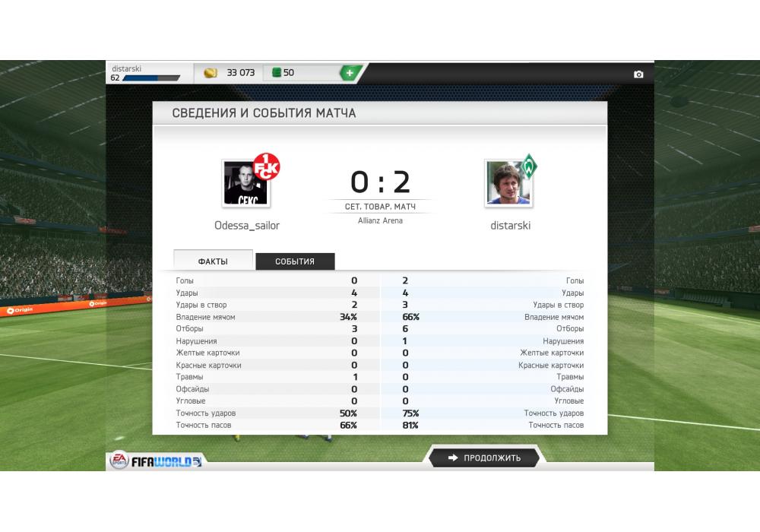Click Odessa_sailor's avatar photo
Image resolution: width=760 pixels, height=532 pixels.
pyautogui.click(x=246, y=184)
